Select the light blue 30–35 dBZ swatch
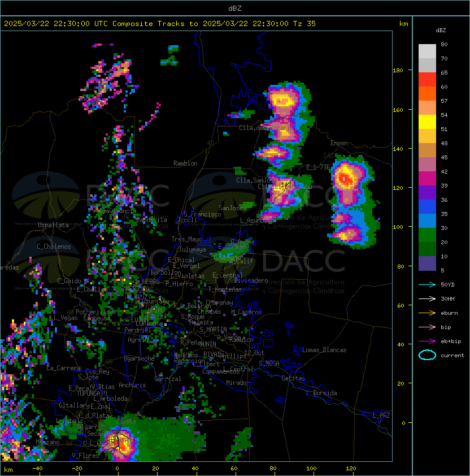 click(x=427, y=220)
